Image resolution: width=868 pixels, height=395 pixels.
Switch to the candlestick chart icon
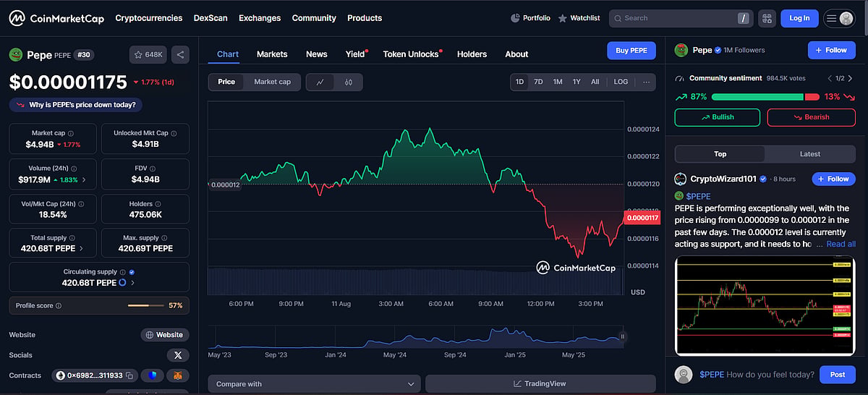click(349, 82)
